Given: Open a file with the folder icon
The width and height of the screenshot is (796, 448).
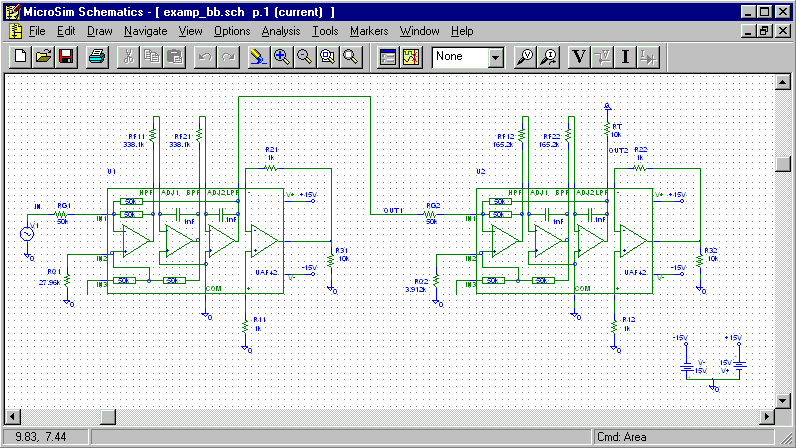Looking at the screenshot, I should click(x=43, y=57).
